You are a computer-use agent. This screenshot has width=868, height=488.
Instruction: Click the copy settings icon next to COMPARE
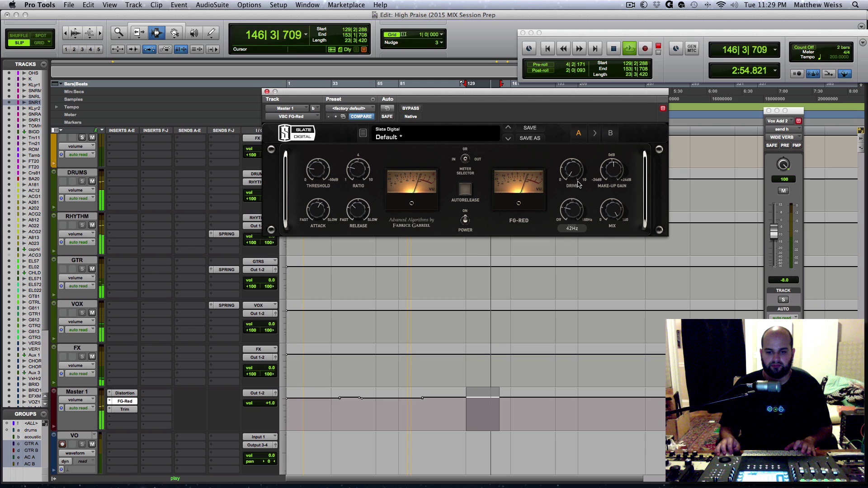pos(343,117)
